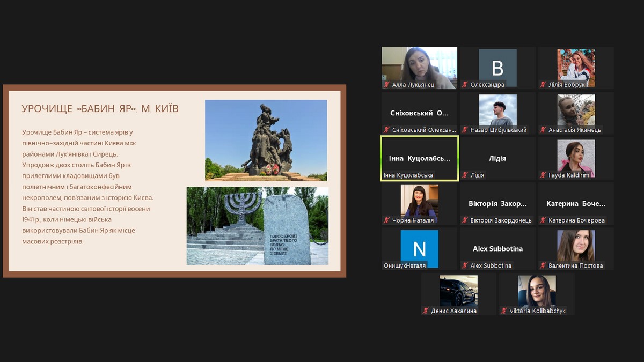This screenshot has height=362, width=644.
Task: Click muted mic icon beside Денис Хахалина
Action: click(x=426, y=311)
